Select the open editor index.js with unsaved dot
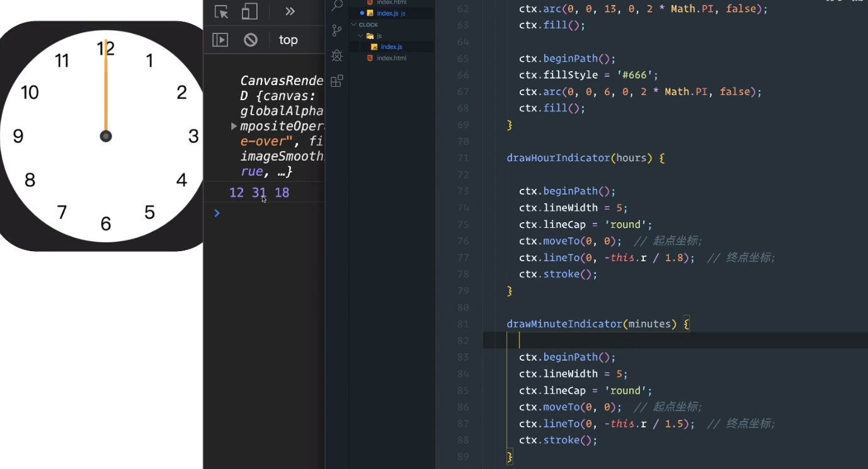 pyautogui.click(x=392, y=13)
